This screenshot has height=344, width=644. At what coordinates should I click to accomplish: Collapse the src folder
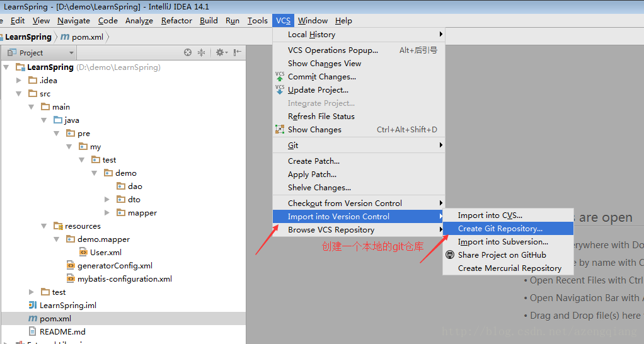(18, 94)
